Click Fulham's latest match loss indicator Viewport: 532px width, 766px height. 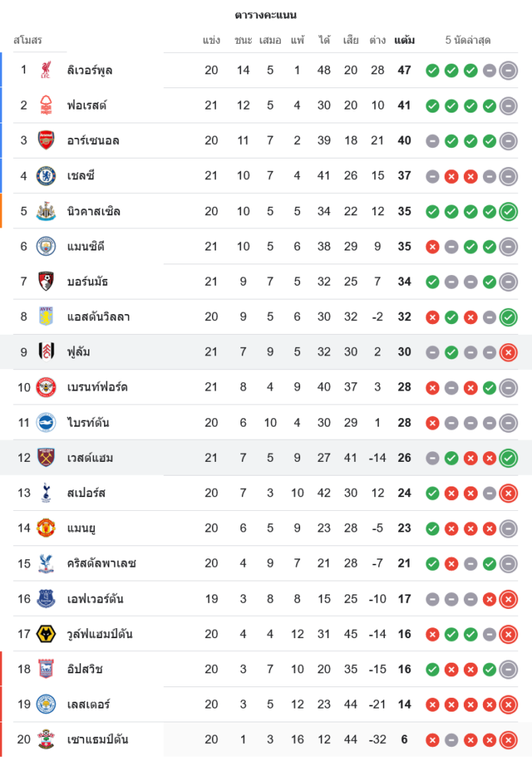coord(508,352)
